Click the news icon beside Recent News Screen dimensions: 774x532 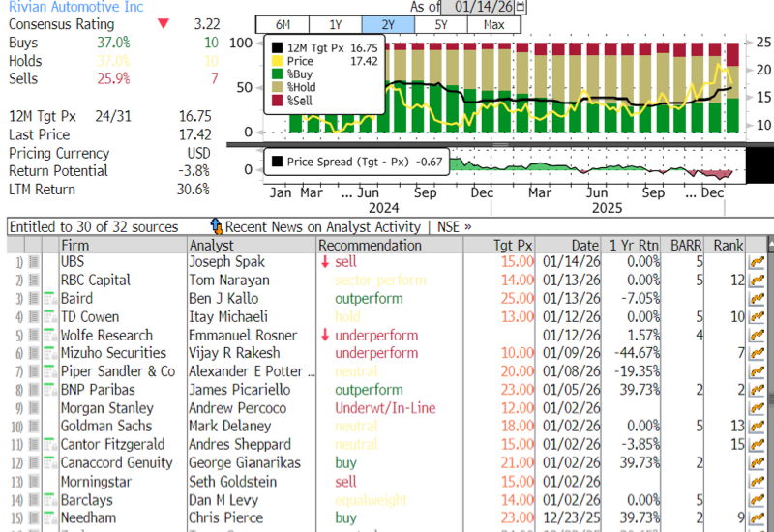pyautogui.click(x=216, y=226)
